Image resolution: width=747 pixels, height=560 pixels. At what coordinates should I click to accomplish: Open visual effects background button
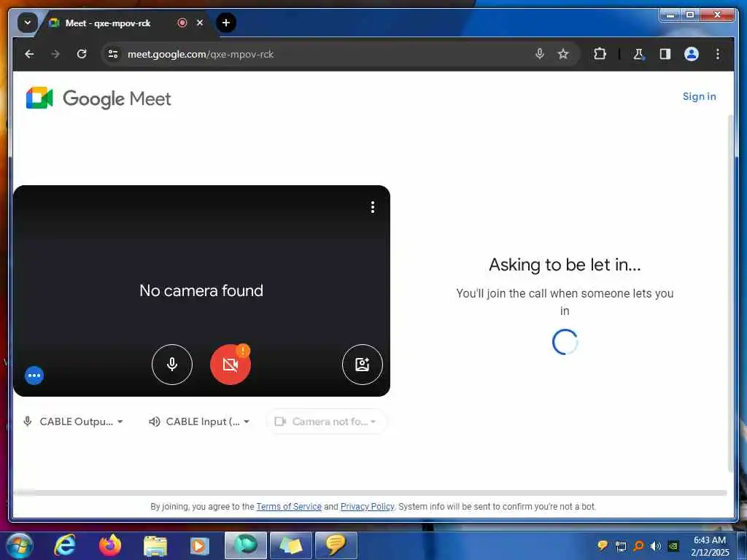coord(362,365)
